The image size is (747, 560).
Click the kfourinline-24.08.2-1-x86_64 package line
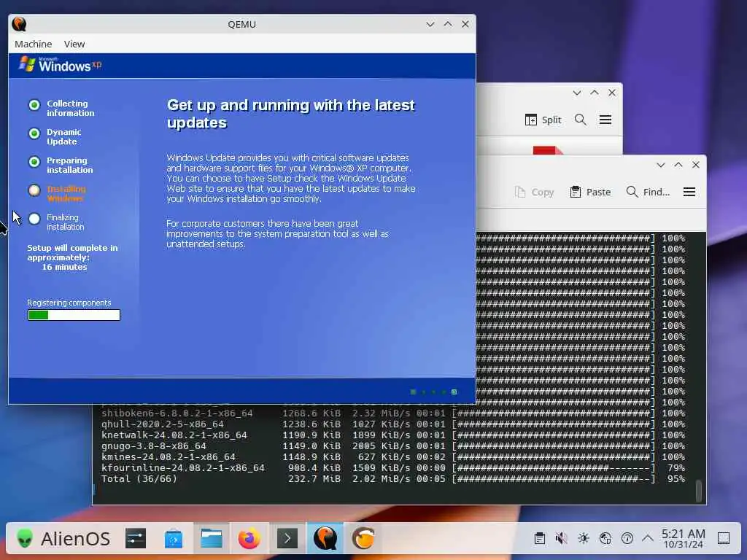click(x=393, y=468)
